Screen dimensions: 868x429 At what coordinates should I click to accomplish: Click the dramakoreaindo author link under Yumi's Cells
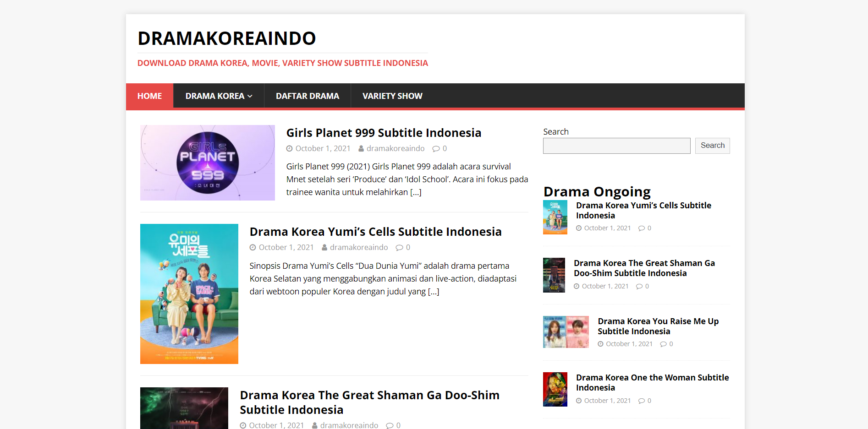pos(359,247)
